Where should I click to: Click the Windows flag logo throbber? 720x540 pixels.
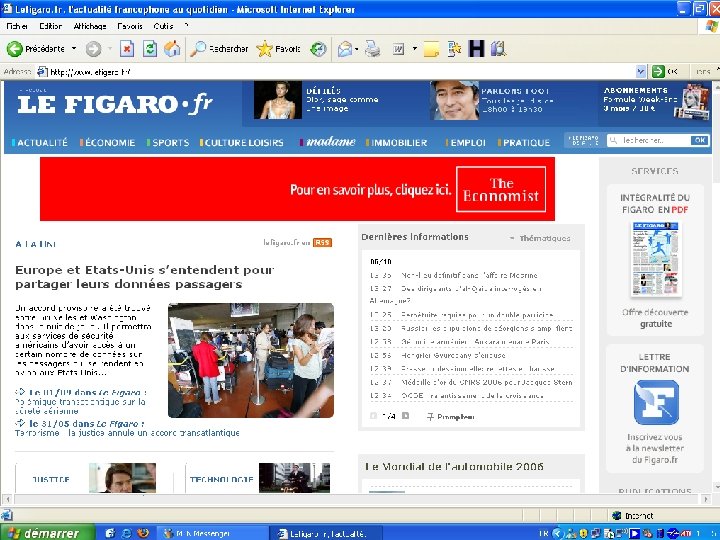click(x=712, y=26)
